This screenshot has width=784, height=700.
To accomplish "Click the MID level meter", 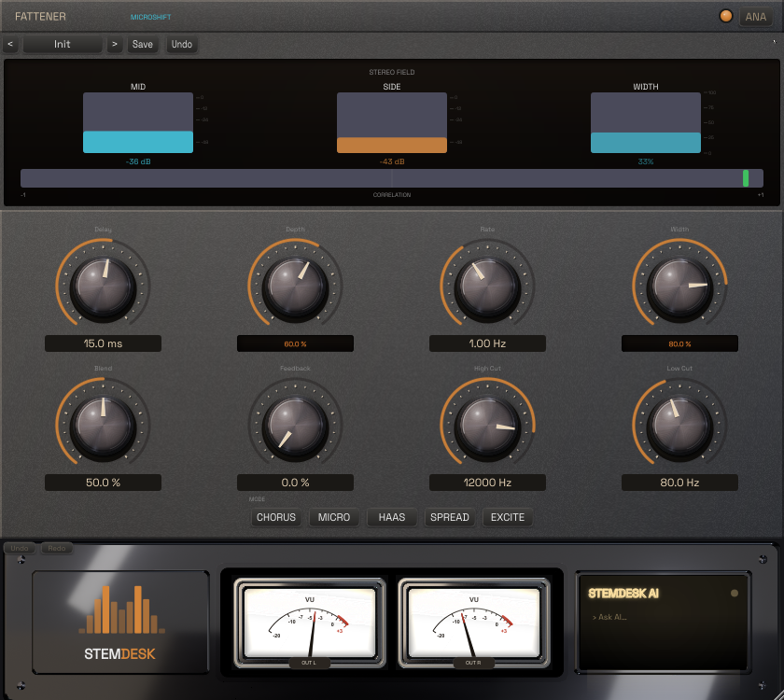I will pyautogui.click(x=138, y=122).
